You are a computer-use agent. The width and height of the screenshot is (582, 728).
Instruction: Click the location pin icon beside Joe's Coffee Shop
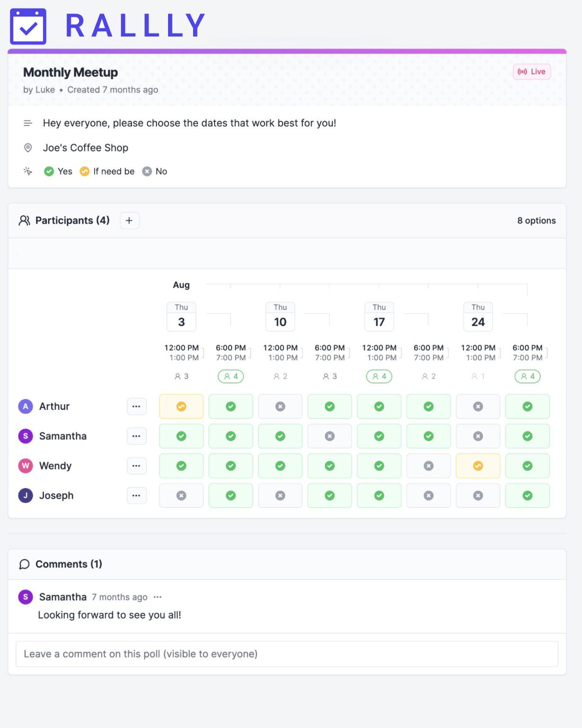[x=28, y=147]
